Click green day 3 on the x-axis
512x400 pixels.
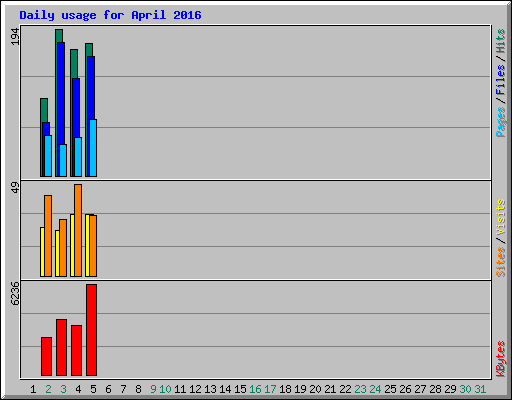(x=63, y=389)
